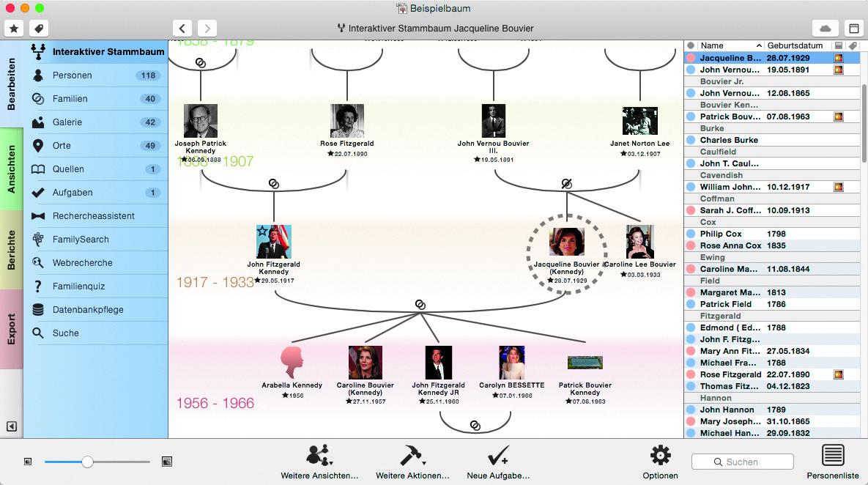The height and width of the screenshot is (485, 868).
Task: Toggle the window layout button top right
Action: click(853, 29)
